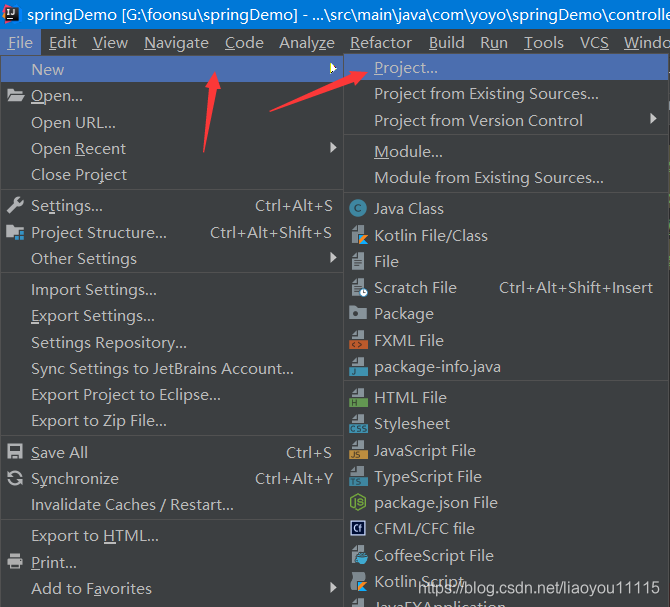
Task: Select Export Settings...
Action: 172,316
